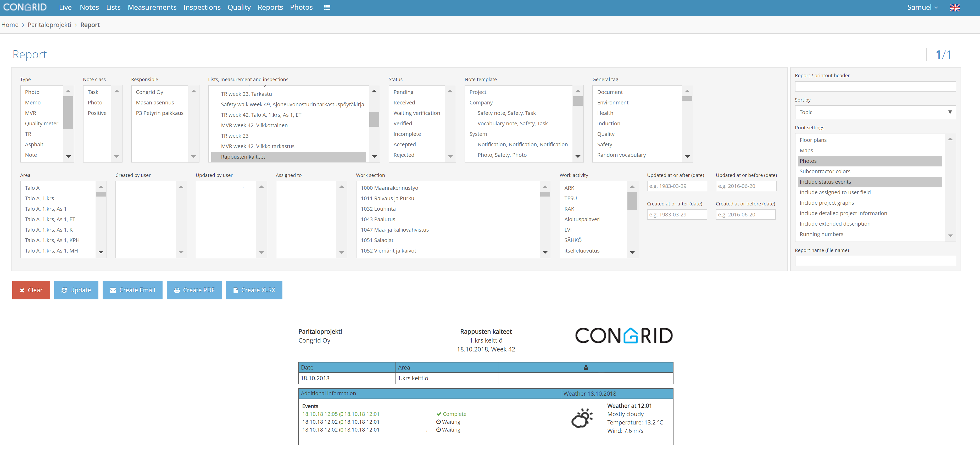The height and width of the screenshot is (453, 980).
Task: Open the Measurements menu
Action: coord(152,7)
